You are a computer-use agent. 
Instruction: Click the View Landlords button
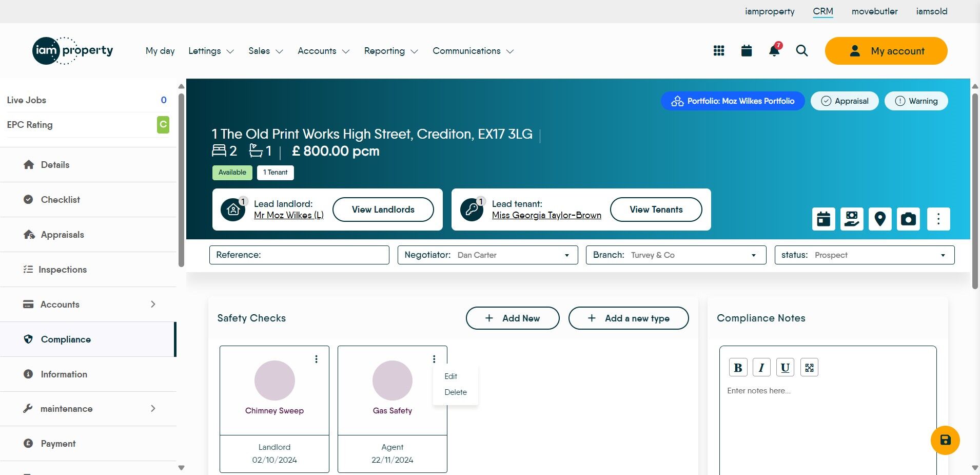point(383,210)
